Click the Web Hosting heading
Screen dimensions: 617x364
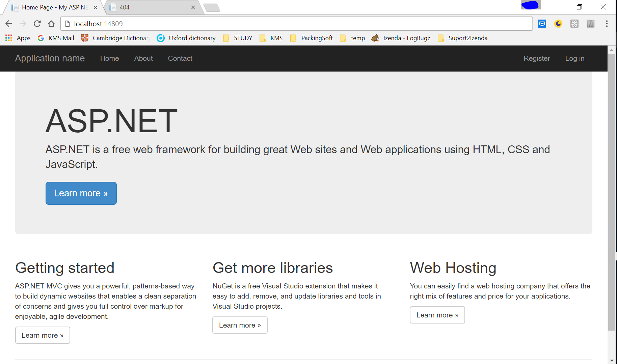(453, 268)
